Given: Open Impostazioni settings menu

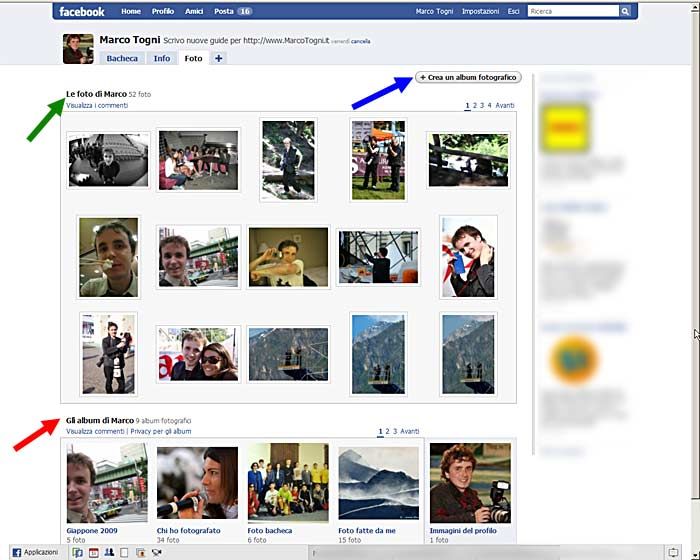Looking at the screenshot, I should point(480,12).
